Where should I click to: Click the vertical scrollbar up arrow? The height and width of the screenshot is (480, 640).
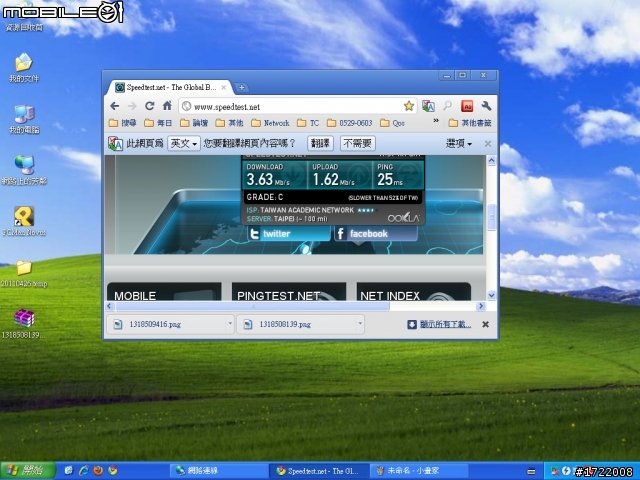[491, 160]
